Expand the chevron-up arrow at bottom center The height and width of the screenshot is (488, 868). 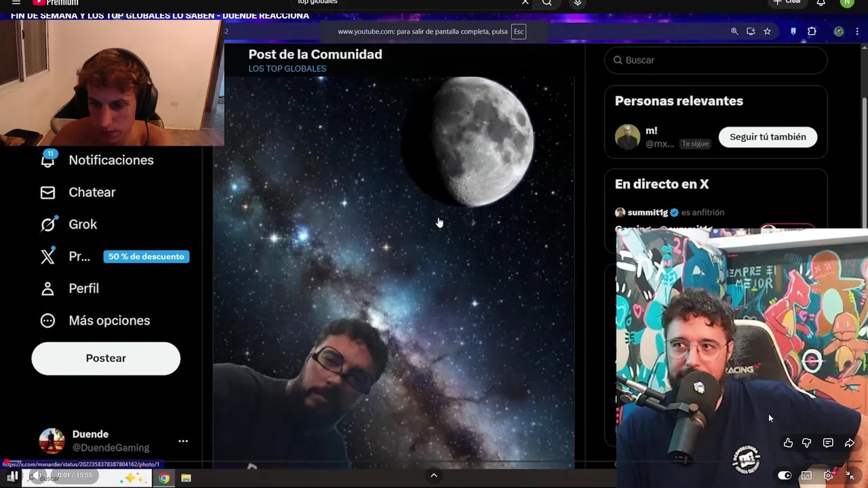click(x=434, y=475)
